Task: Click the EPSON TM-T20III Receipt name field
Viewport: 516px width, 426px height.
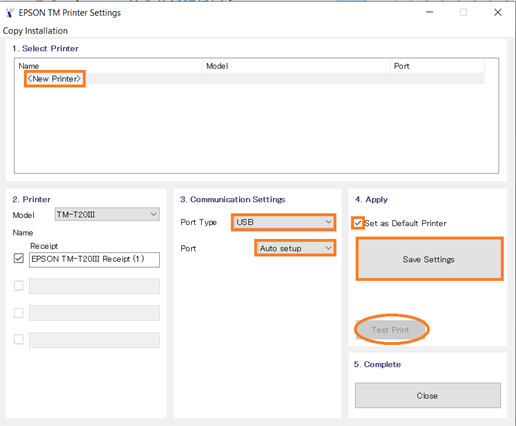Action: point(94,259)
